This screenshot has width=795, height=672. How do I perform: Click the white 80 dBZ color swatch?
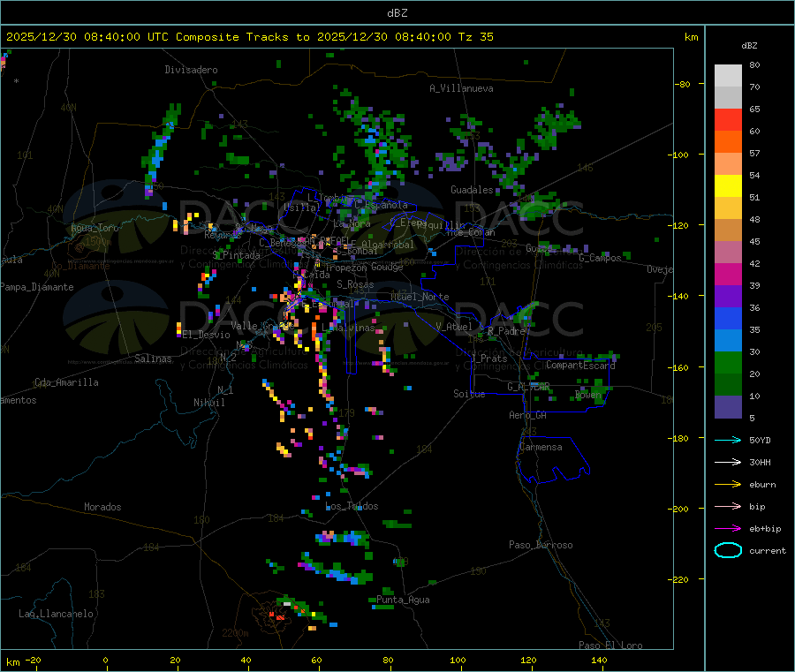728,76
